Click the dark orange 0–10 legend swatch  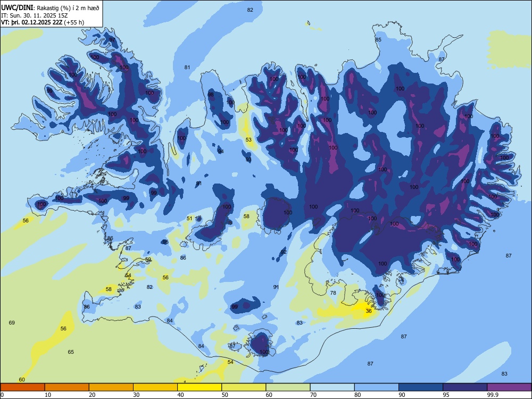[22, 387]
